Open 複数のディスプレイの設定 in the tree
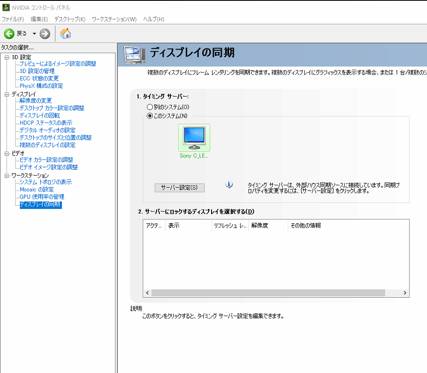This screenshot has height=373, width=427. 47,145
